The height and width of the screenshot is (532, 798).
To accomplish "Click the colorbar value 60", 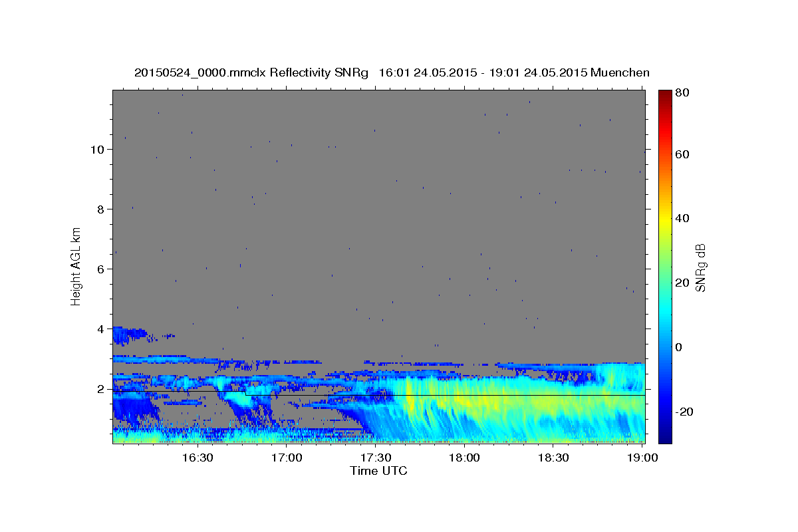I will pyautogui.click(x=684, y=154).
